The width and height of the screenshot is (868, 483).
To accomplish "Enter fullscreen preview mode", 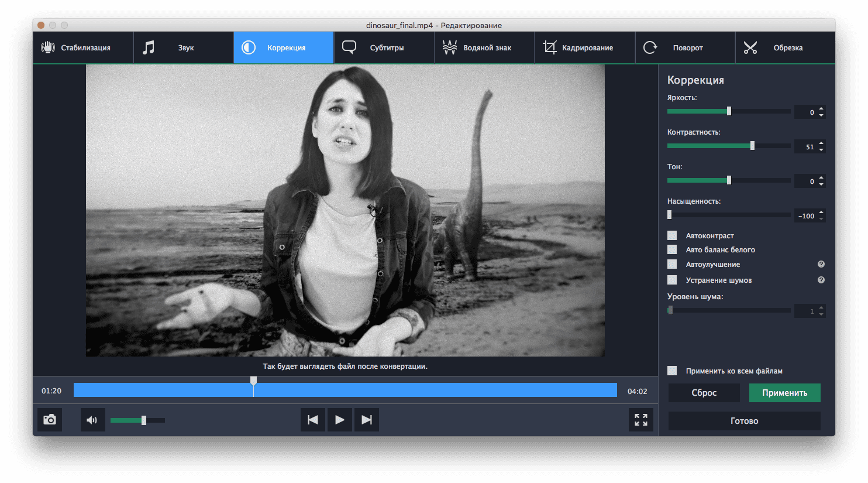I will (x=641, y=420).
